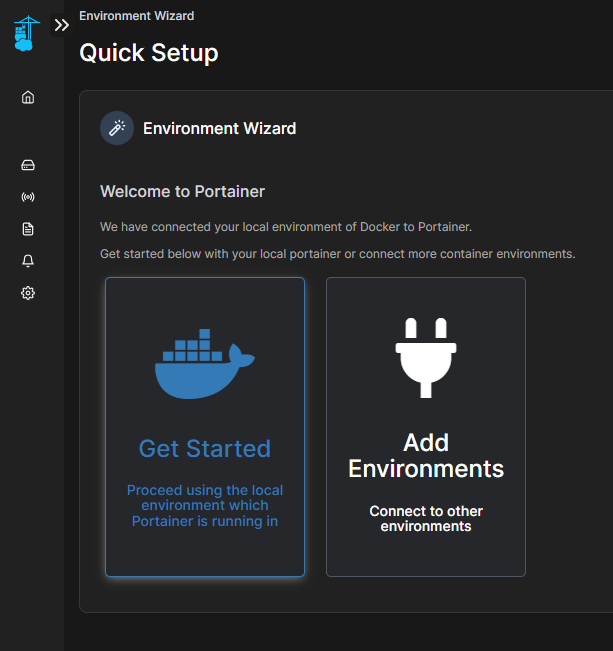This screenshot has width=613, height=651.
Task: Expand the sidebar with the double-chevron button
Action: point(61,25)
